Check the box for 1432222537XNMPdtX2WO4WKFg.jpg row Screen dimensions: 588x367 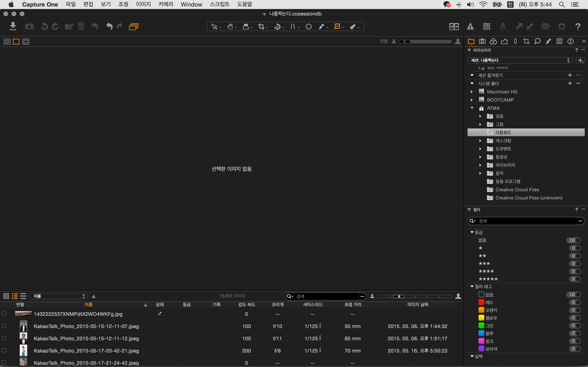pyautogui.click(x=4, y=314)
